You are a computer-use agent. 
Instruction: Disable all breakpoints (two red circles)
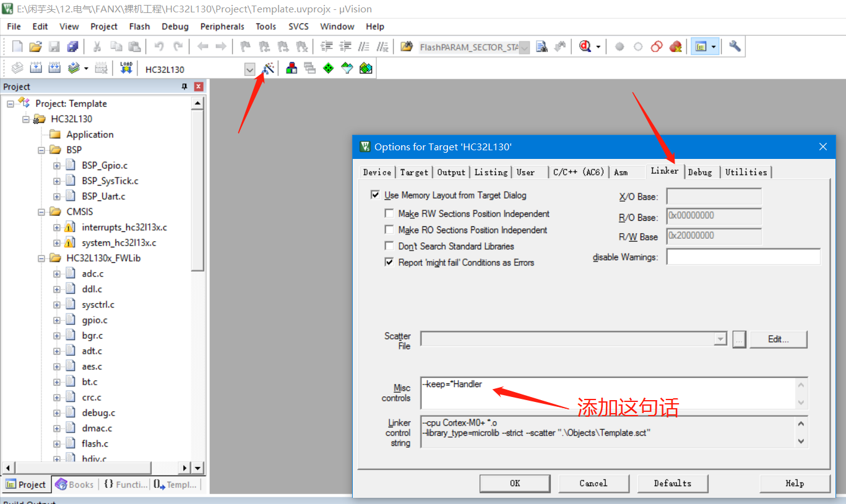657,46
